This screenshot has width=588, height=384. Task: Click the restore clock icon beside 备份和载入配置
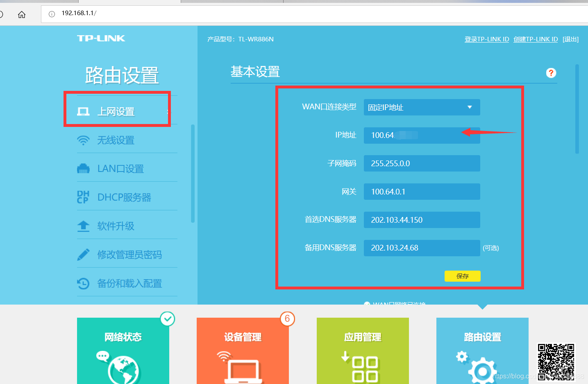(x=83, y=283)
